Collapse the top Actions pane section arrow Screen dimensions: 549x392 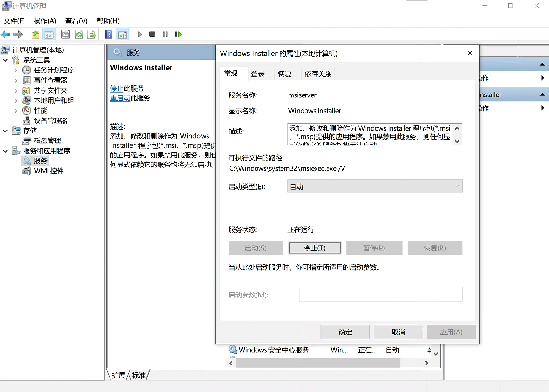click(542, 64)
